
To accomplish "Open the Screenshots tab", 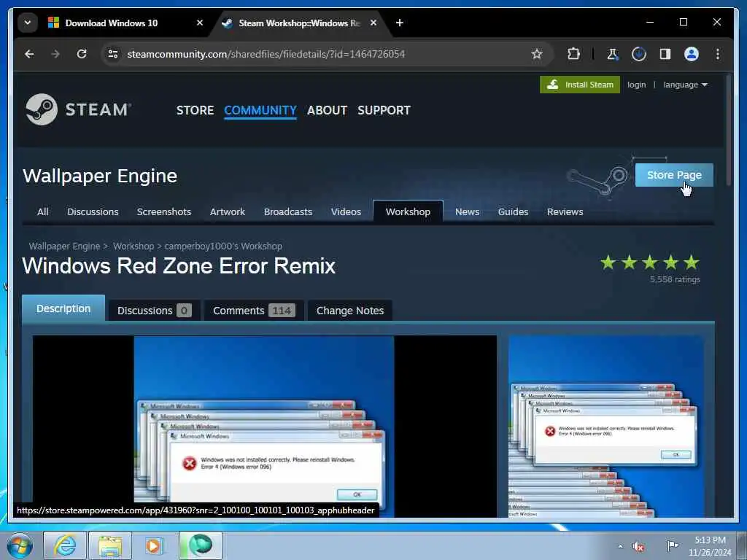I will point(164,212).
